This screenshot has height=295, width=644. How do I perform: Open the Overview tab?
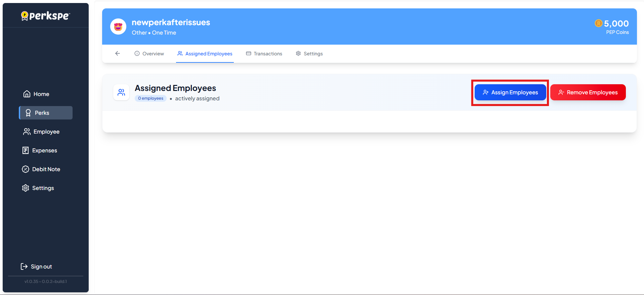pos(149,54)
